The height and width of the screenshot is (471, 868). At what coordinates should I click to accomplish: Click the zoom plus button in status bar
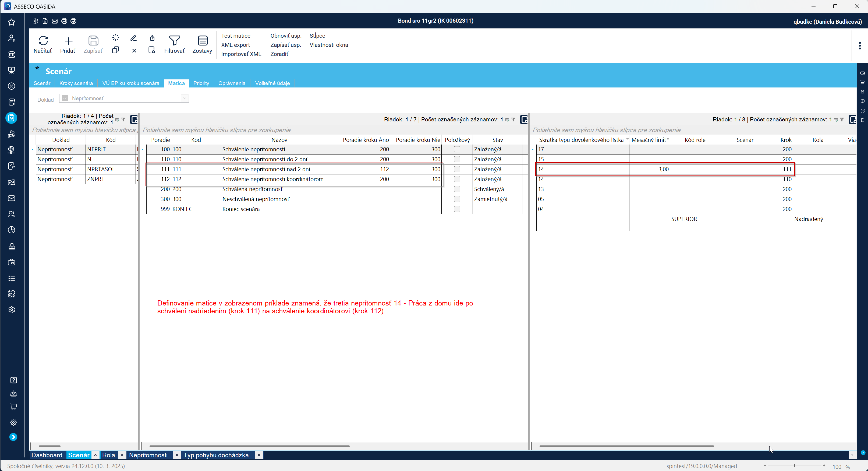pos(824,465)
